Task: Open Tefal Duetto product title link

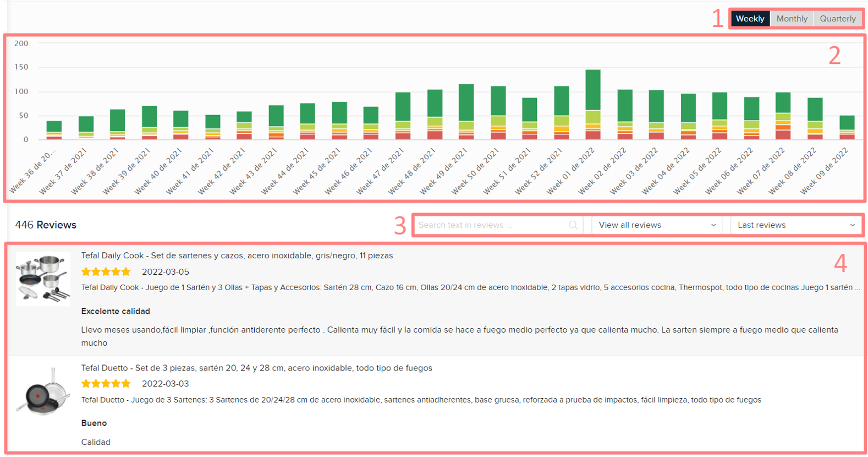Action: [x=256, y=368]
